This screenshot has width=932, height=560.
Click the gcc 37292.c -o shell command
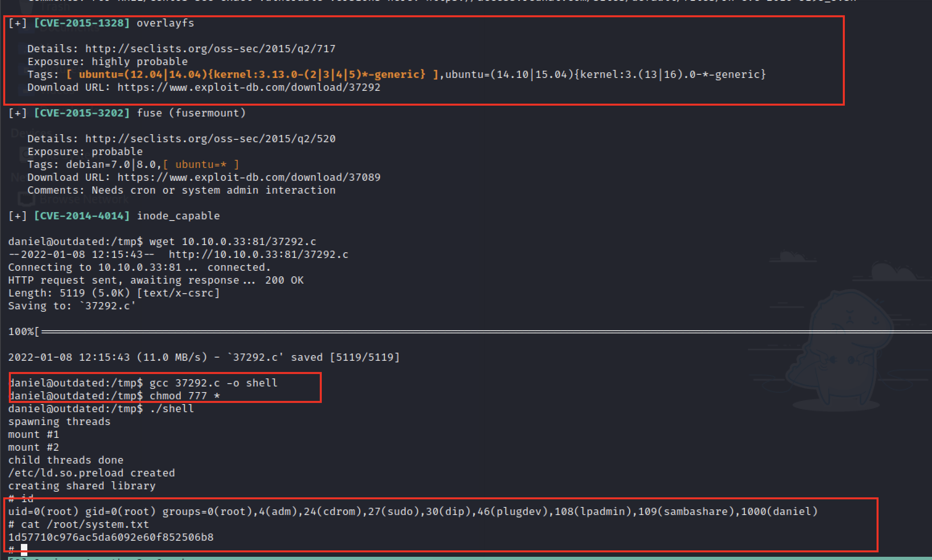[x=213, y=383]
